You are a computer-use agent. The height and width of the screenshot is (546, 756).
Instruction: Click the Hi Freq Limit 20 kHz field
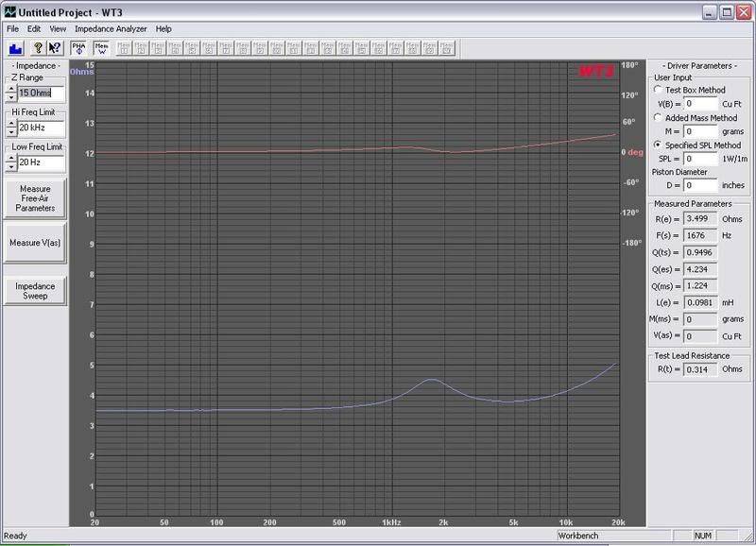[x=41, y=128]
